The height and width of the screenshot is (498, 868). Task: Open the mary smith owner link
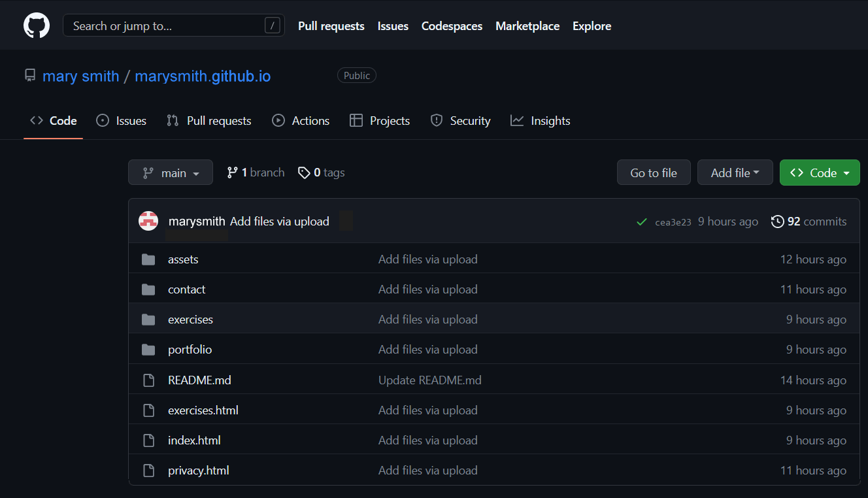click(81, 76)
